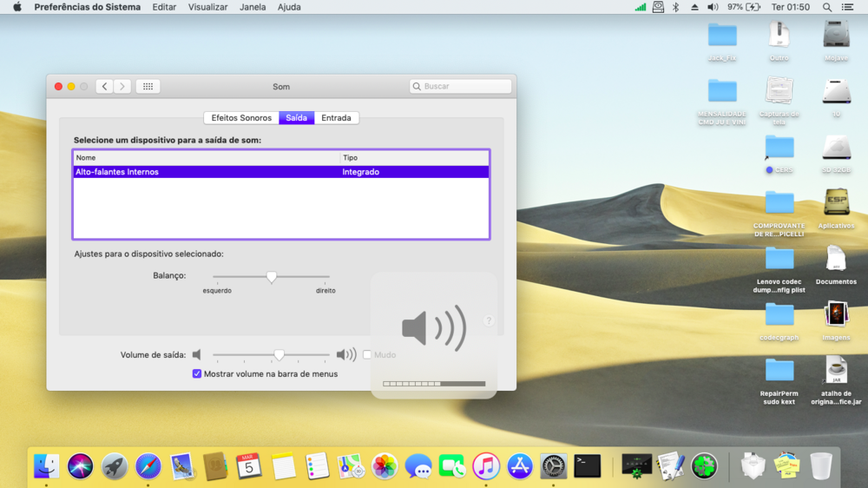
Task: Open Safari from the Dock
Action: click(x=148, y=466)
